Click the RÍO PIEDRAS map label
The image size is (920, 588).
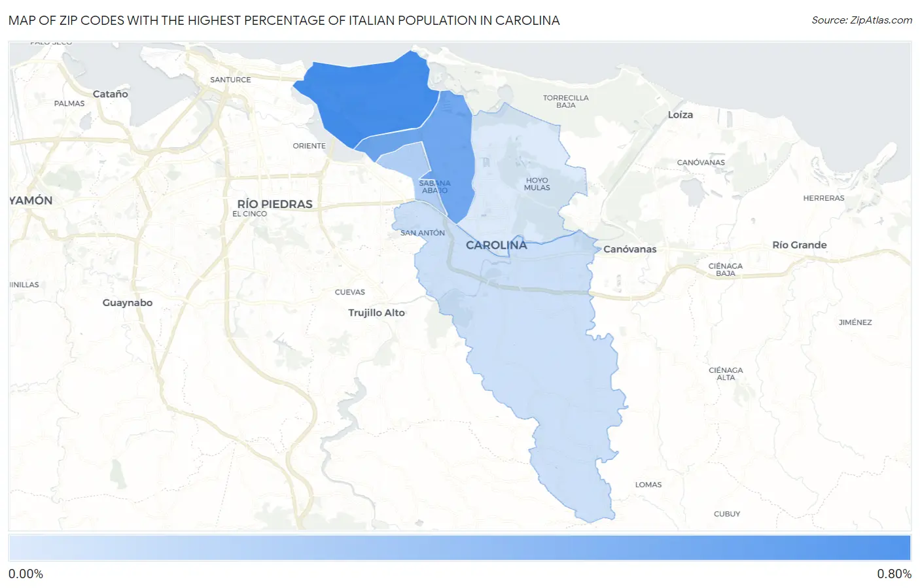[x=275, y=204]
